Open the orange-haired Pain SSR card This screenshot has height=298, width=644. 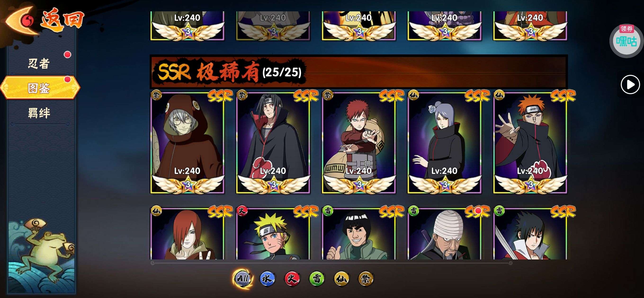(530, 143)
